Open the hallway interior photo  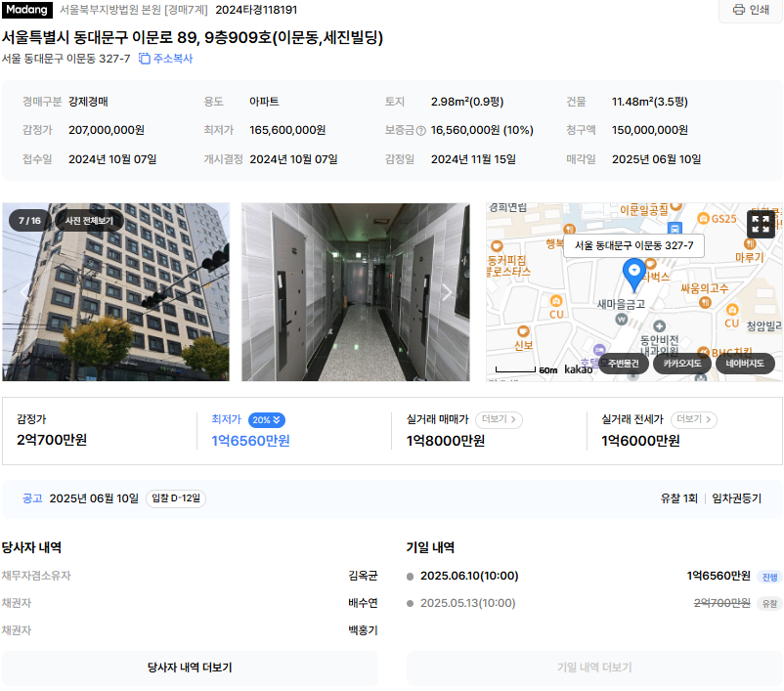coord(356,292)
